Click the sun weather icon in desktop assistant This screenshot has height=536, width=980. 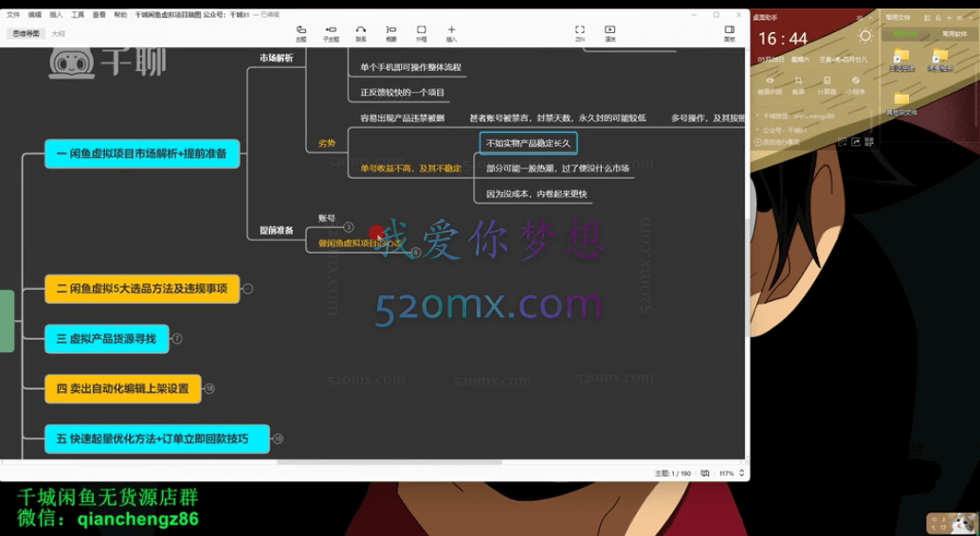coord(865,36)
